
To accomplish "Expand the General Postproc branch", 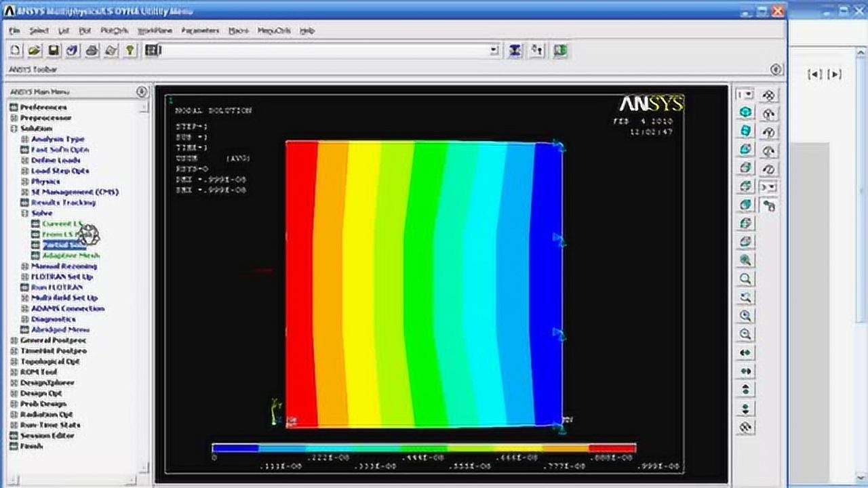I will [x=14, y=340].
